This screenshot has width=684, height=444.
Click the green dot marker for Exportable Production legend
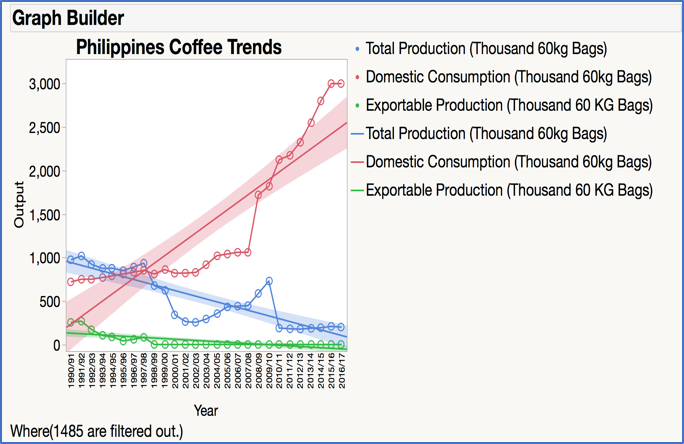[x=357, y=106]
